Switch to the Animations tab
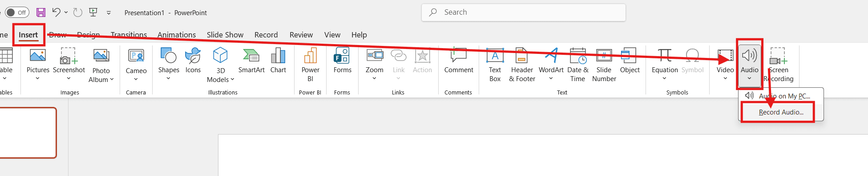 click(177, 35)
